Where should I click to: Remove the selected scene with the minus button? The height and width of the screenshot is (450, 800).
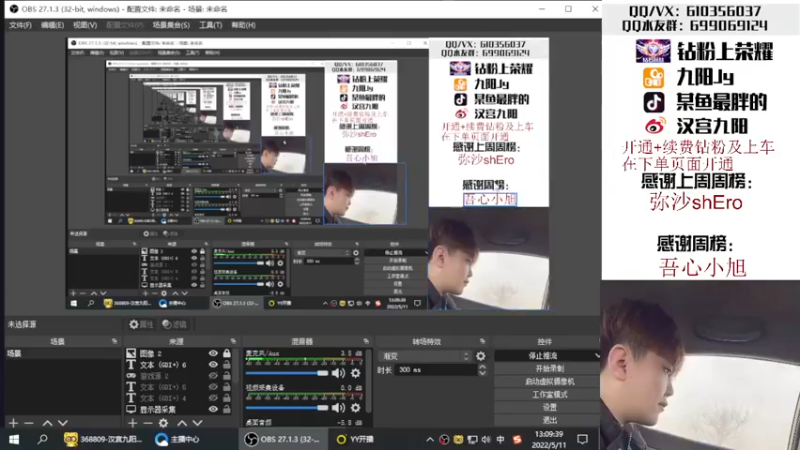pyautogui.click(x=29, y=423)
